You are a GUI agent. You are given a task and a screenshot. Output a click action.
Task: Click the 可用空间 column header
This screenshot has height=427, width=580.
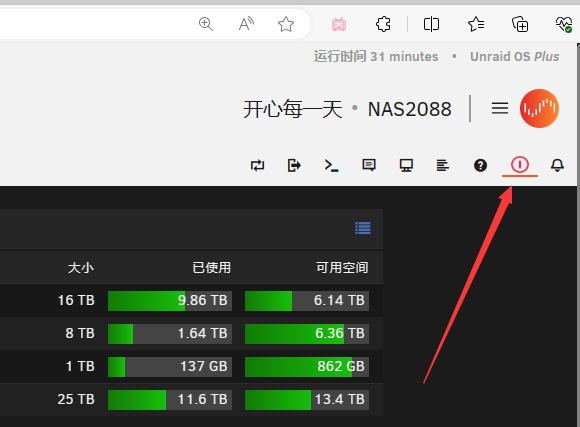pos(342,268)
